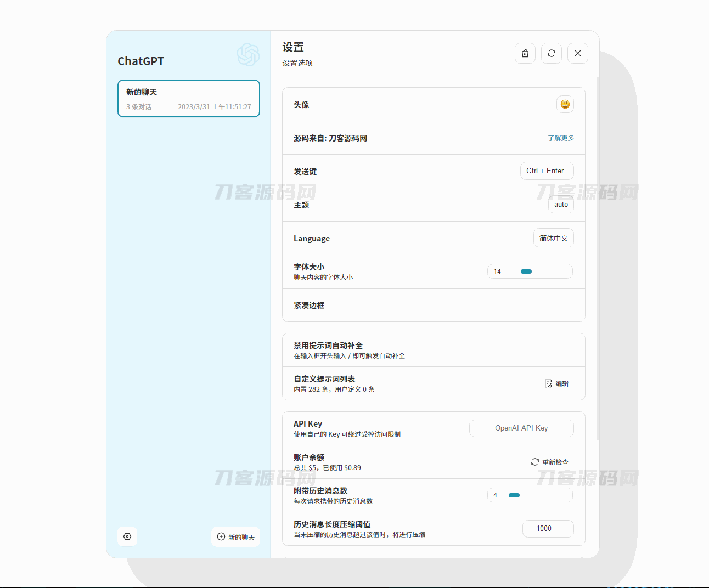709x588 pixels.
Task: Click the reset settings refresh icon
Action: pos(552,53)
